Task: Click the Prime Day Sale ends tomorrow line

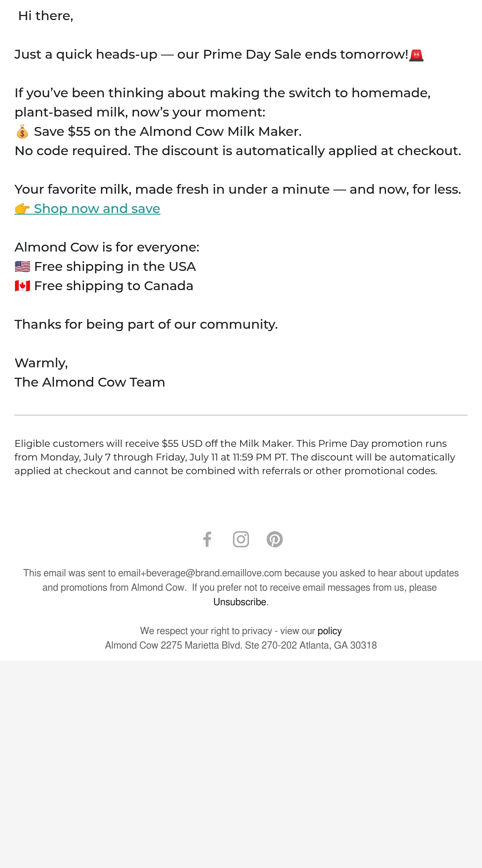Action: 219,55
